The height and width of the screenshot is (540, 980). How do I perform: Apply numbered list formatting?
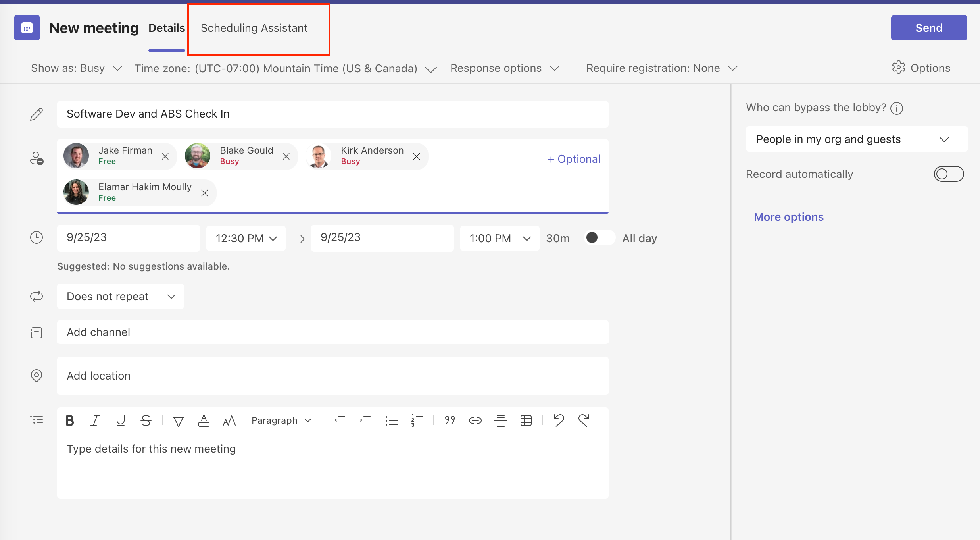(x=417, y=420)
